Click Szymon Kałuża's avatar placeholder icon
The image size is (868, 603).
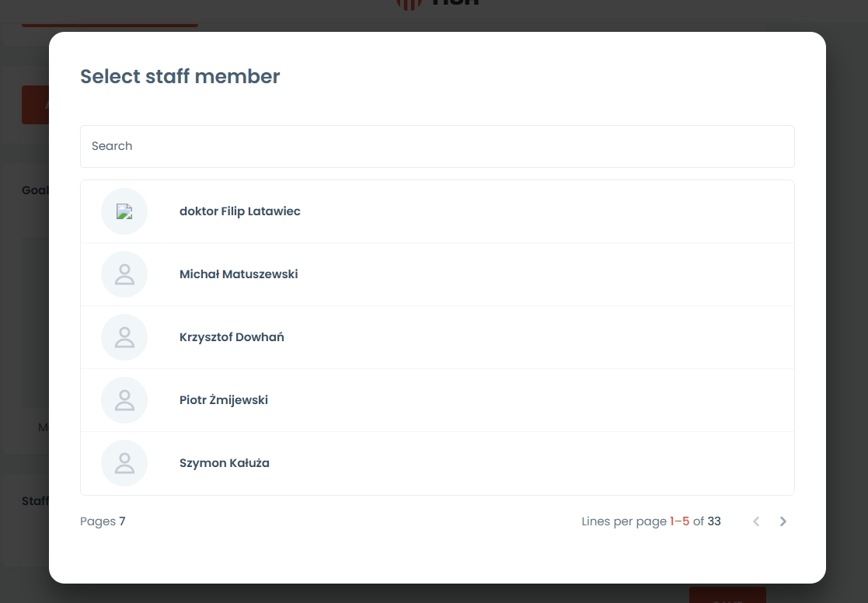pos(124,463)
